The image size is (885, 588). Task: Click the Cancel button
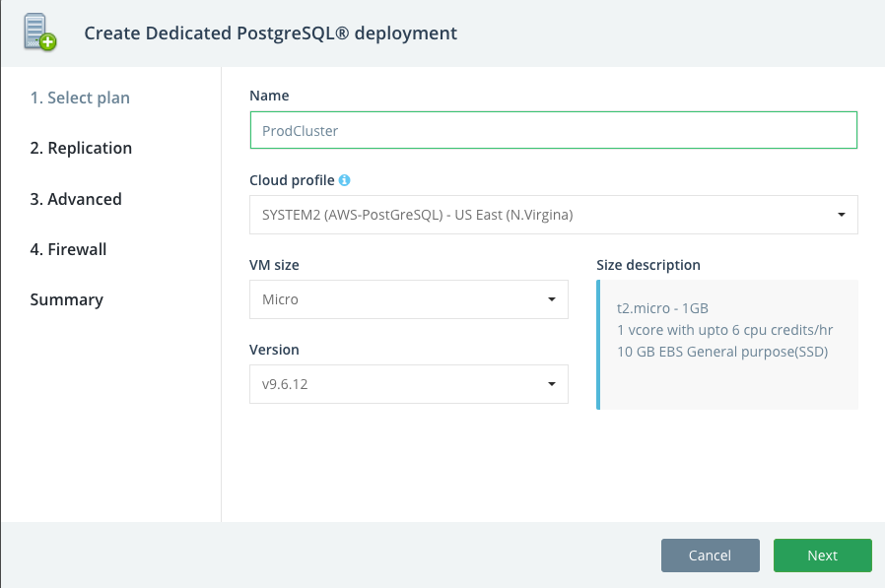point(710,555)
